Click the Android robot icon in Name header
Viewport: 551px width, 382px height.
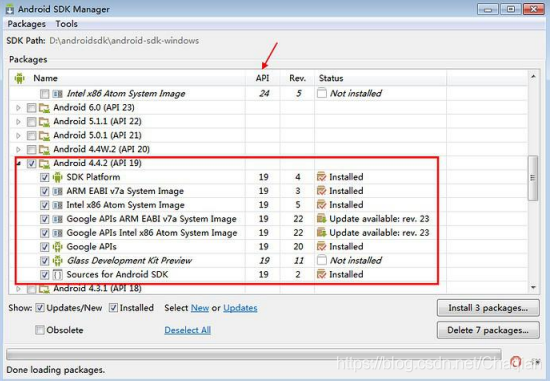[x=20, y=78]
